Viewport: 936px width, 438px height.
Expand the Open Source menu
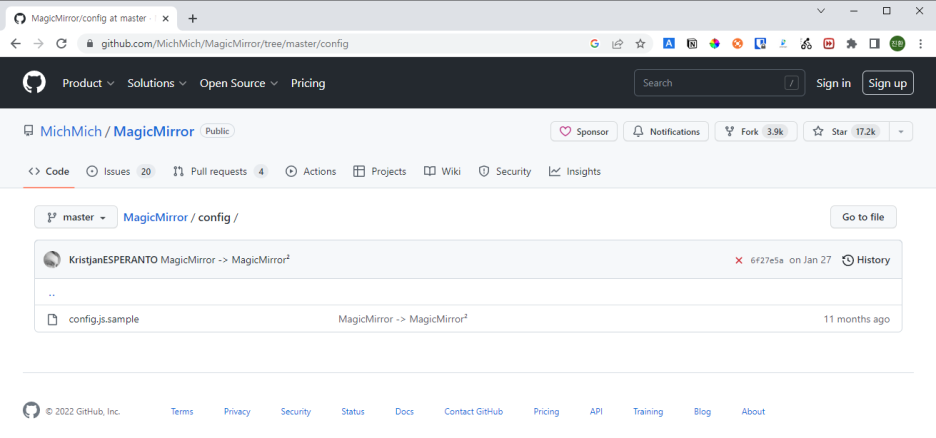click(239, 83)
